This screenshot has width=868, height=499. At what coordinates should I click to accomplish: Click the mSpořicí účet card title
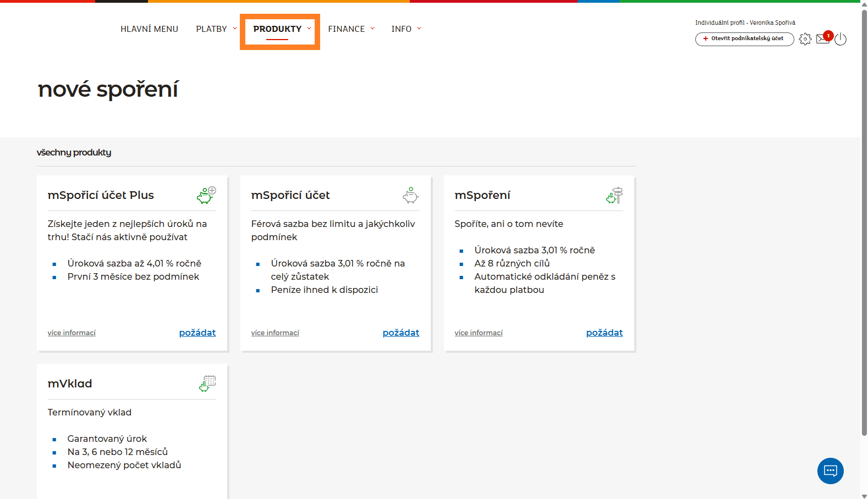[290, 195]
